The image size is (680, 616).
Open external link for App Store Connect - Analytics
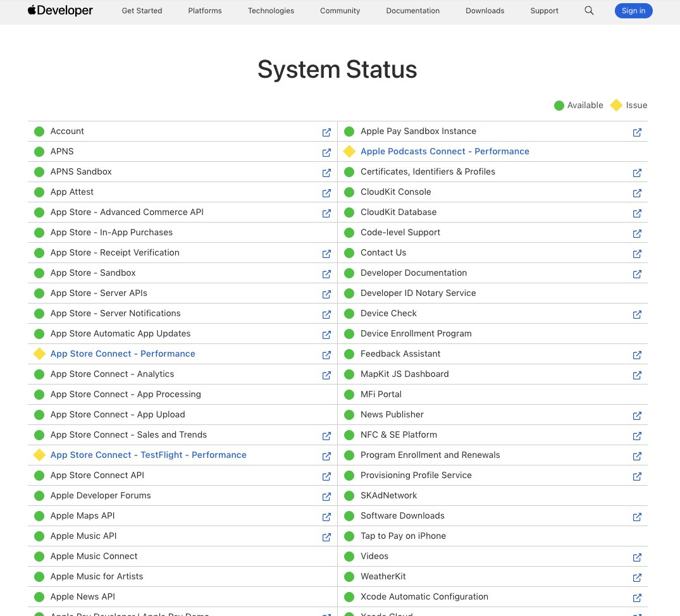coord(326,375)
